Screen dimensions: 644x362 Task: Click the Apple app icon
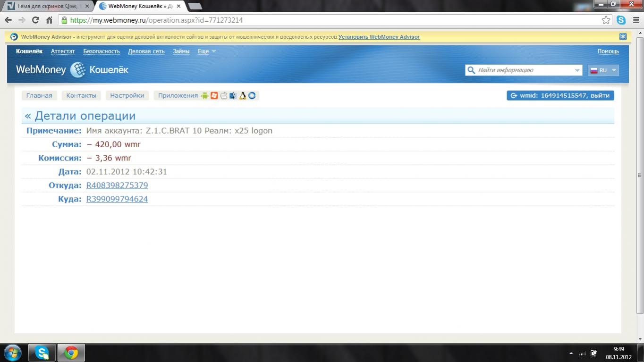224,95
